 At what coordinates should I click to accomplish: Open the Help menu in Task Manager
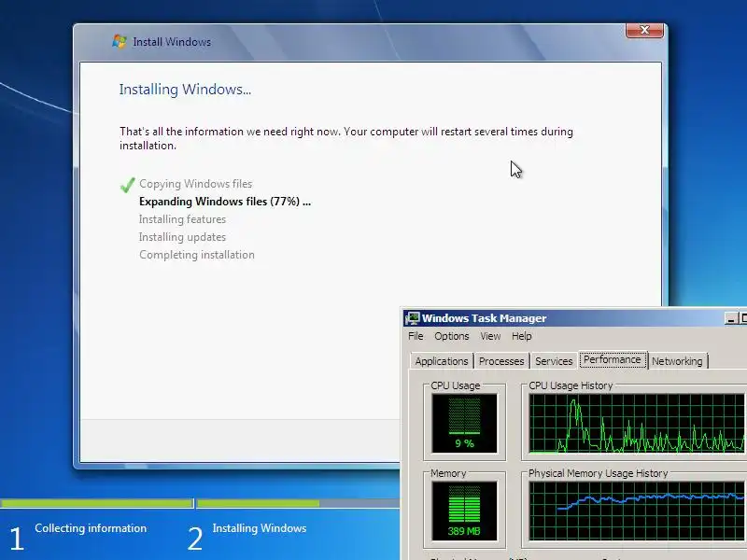pyautogui.click(x=522, y=336)
